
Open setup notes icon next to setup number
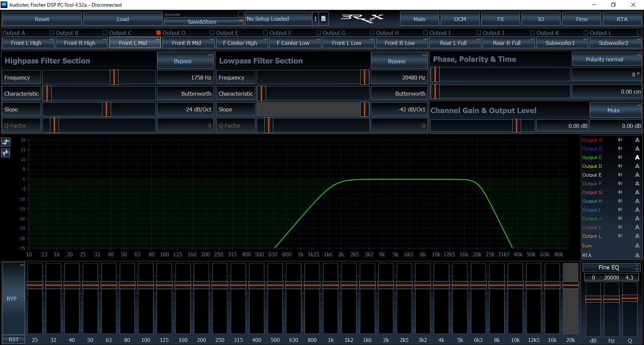click(324, 19)
